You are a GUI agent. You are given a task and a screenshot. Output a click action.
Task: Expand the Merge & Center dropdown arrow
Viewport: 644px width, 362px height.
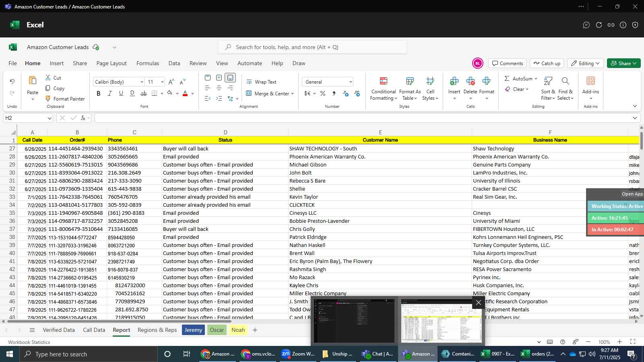[292, 94]
